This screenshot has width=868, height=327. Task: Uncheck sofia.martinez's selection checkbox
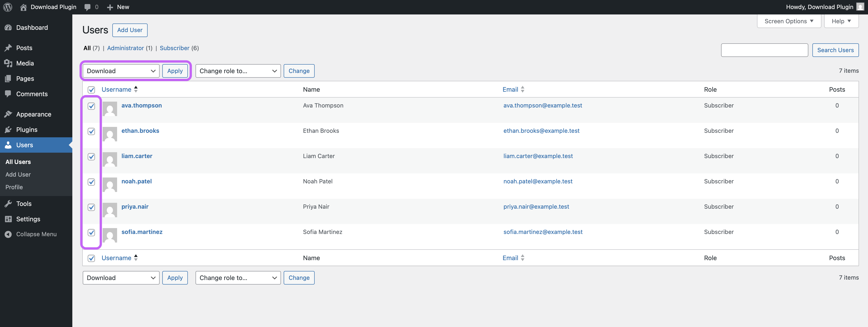(91, 232)
